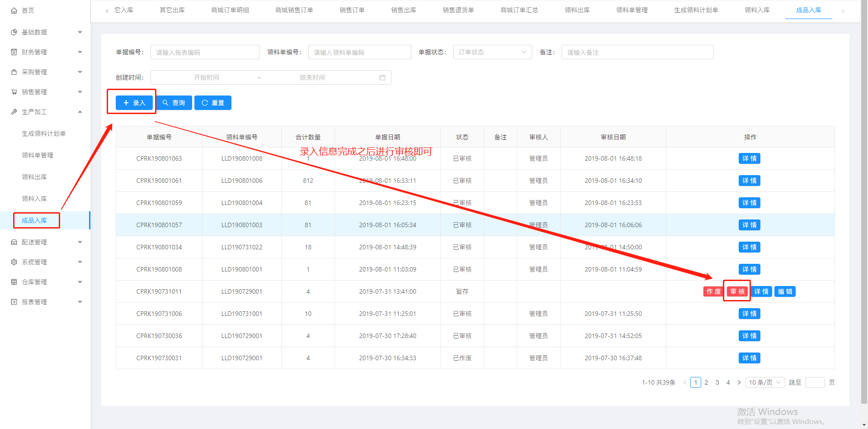The width and height of the screenshot is (868, 429).
Task: Click the vertical scrollbar on the right
Action: pyautogui.click(x=864, y=201)
